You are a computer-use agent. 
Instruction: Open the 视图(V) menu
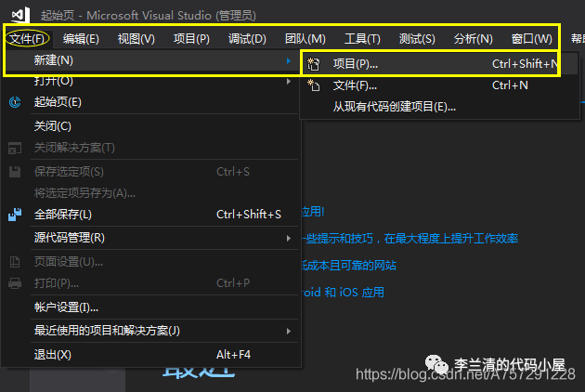tap(136, 38)
